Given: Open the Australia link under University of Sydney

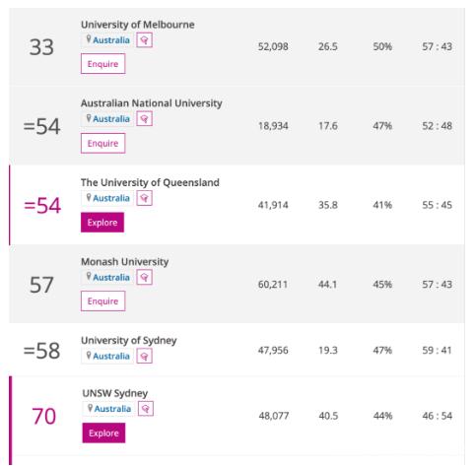Looking at the screenshot, I should [111, 357].
